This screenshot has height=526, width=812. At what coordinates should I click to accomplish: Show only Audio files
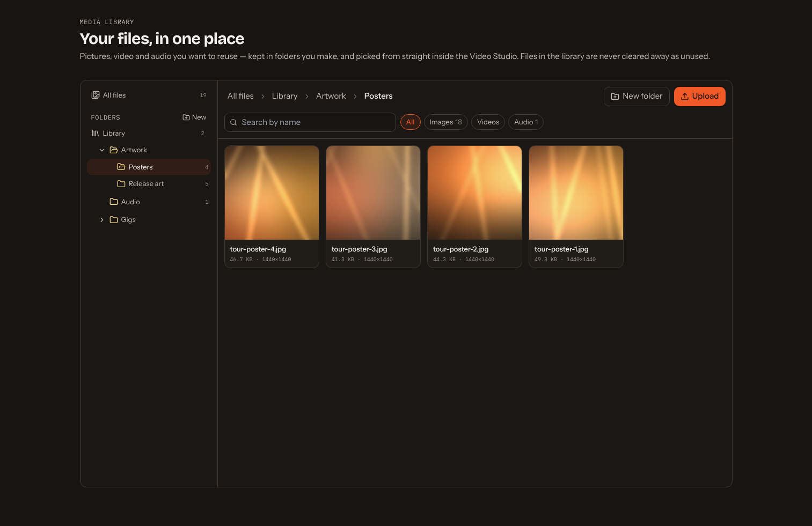526,122
